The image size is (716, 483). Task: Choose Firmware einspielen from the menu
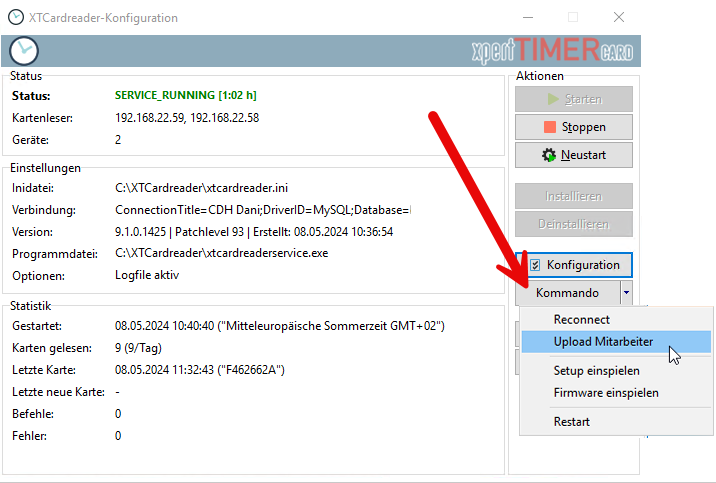606,393
